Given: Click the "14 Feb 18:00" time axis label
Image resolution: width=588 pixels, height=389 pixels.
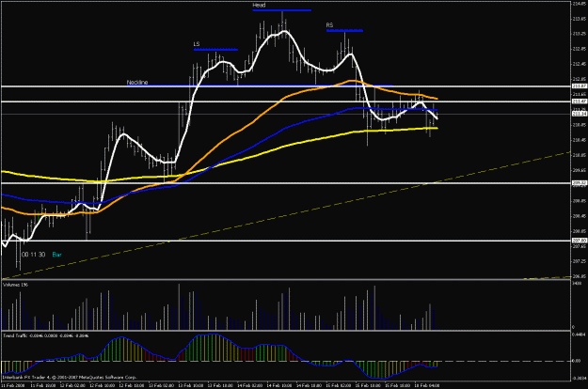Looking at the screenshot, I should point(309,385).
